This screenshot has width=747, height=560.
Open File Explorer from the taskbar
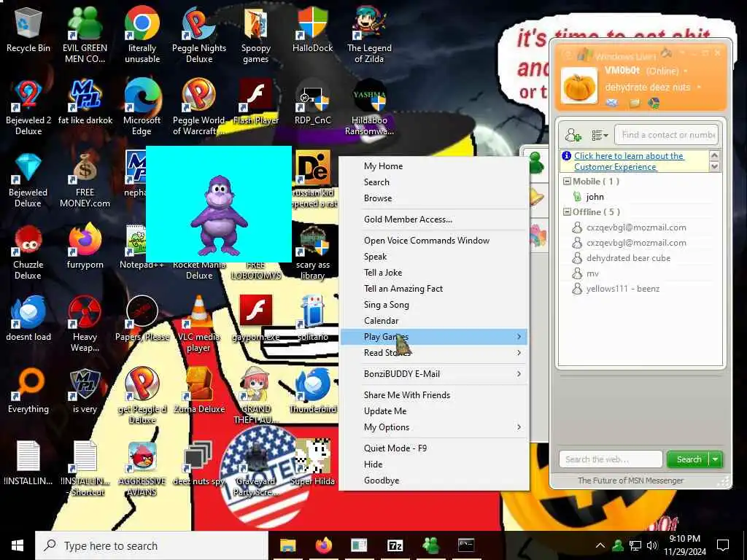(x=287, y=545)
